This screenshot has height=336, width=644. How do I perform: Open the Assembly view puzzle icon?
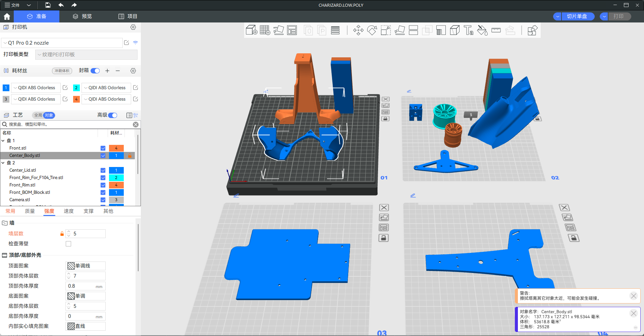532,30
